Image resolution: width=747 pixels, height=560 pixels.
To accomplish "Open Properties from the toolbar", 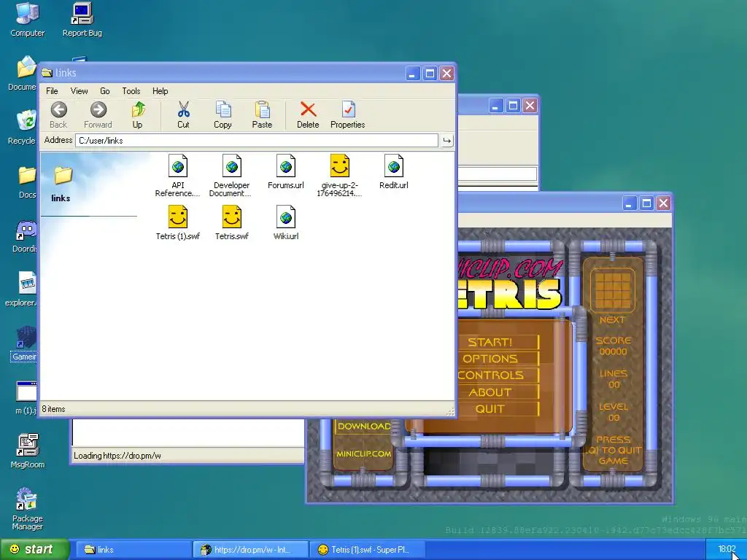I will click(x=348, y=114).
